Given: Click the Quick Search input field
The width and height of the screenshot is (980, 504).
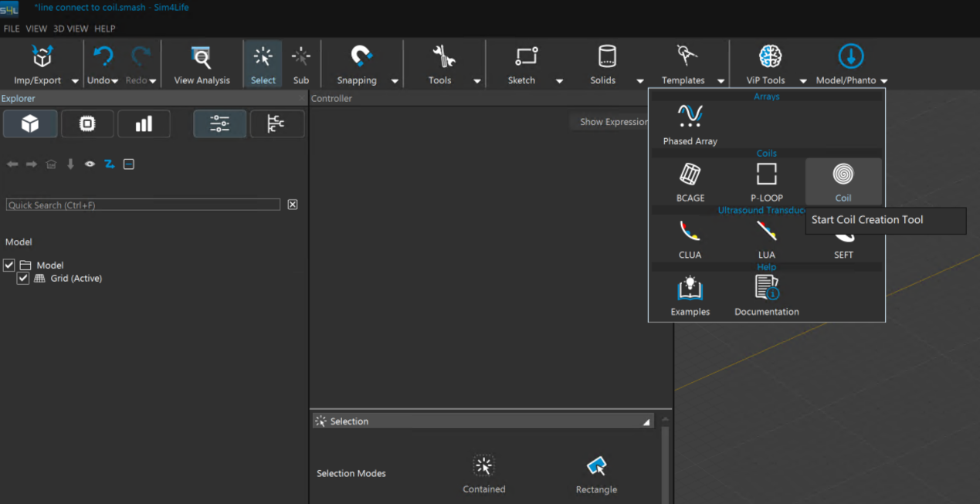Looking at the screenshot, I should pos(143,205).
